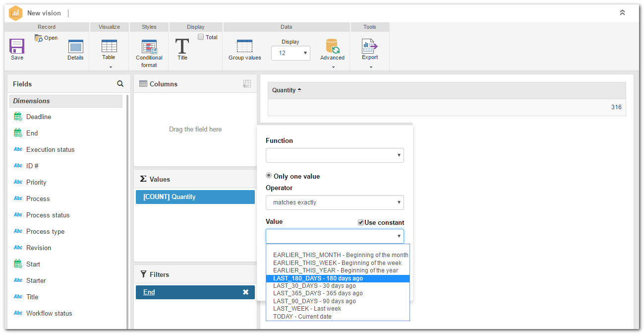The width and height of the screenshot is (644, 334).
Task: Select the Table visualization icon
Action: pyautogui.click(x=109, y=46)
